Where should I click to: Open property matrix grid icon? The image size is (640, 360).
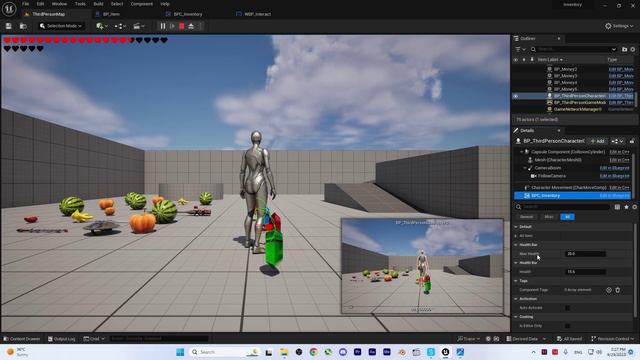618,207
